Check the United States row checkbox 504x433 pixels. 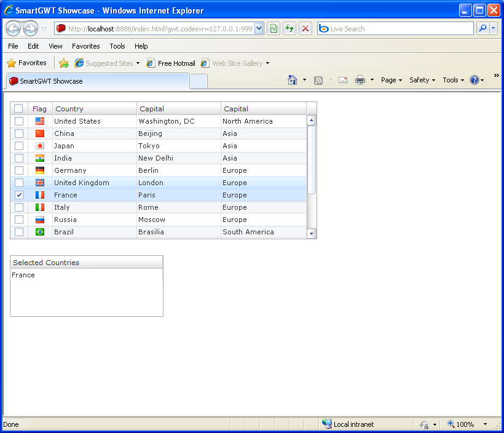point(19,121)
